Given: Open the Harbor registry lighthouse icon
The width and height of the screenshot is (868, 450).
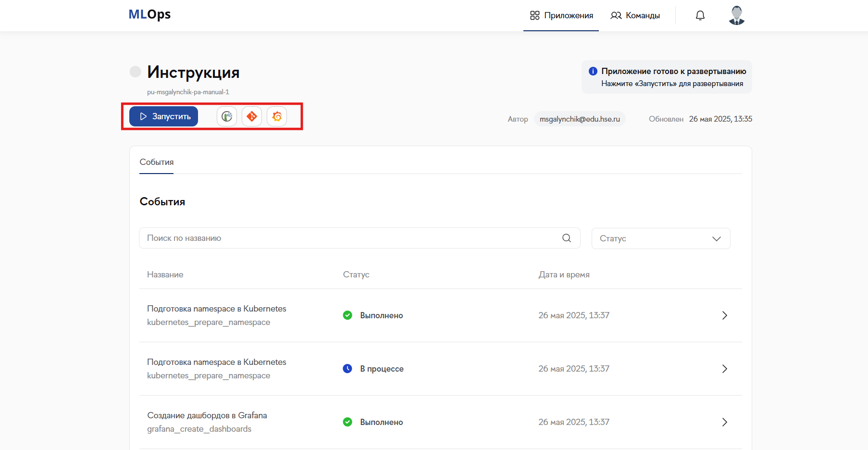Looking at the screenshot, I should click(x=227, y=116).
